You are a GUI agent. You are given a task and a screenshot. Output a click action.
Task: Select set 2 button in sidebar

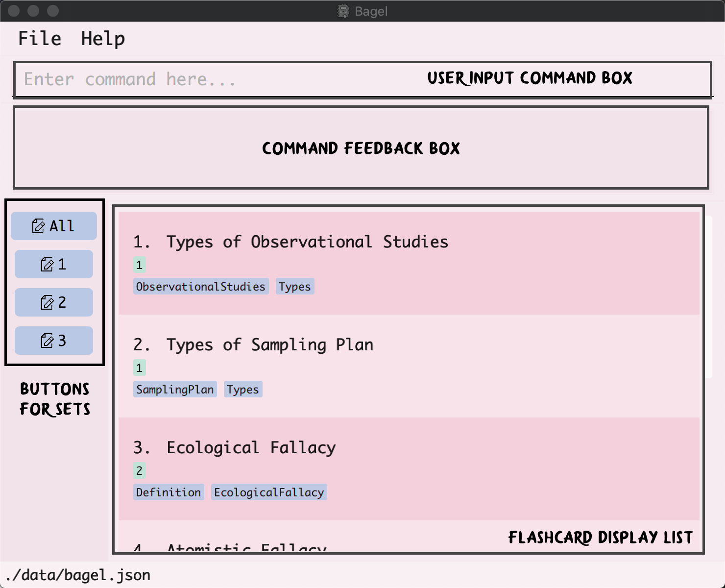(54, 302)
